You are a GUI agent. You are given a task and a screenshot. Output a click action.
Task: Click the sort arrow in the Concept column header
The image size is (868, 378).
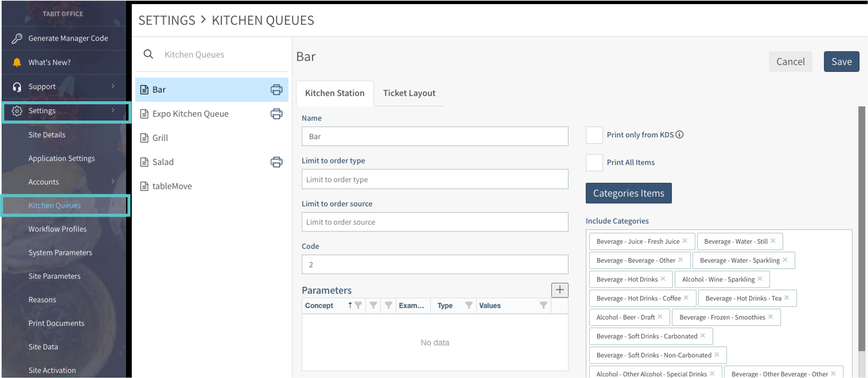(350, 305)
